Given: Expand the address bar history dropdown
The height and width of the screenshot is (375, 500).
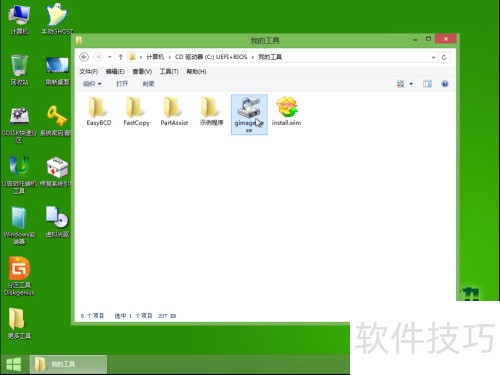Looking at the screenshot, I should click(433, 57).
